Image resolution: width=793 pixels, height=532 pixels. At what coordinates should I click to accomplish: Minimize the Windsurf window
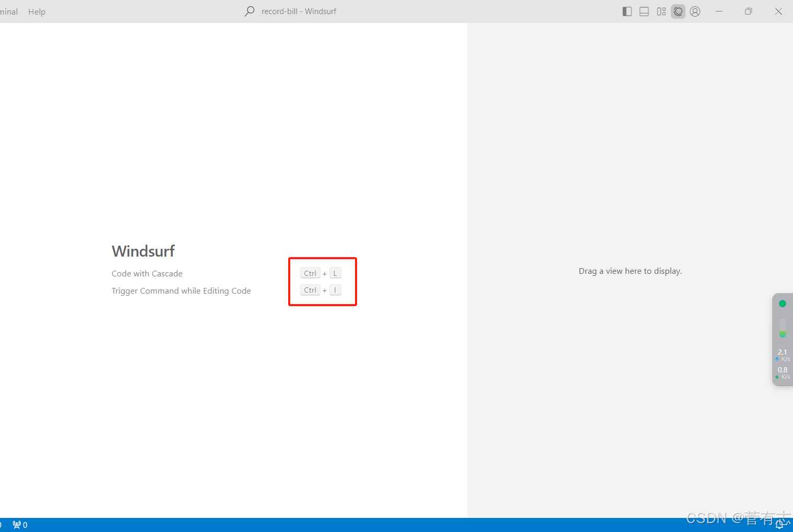click(719, 11)
